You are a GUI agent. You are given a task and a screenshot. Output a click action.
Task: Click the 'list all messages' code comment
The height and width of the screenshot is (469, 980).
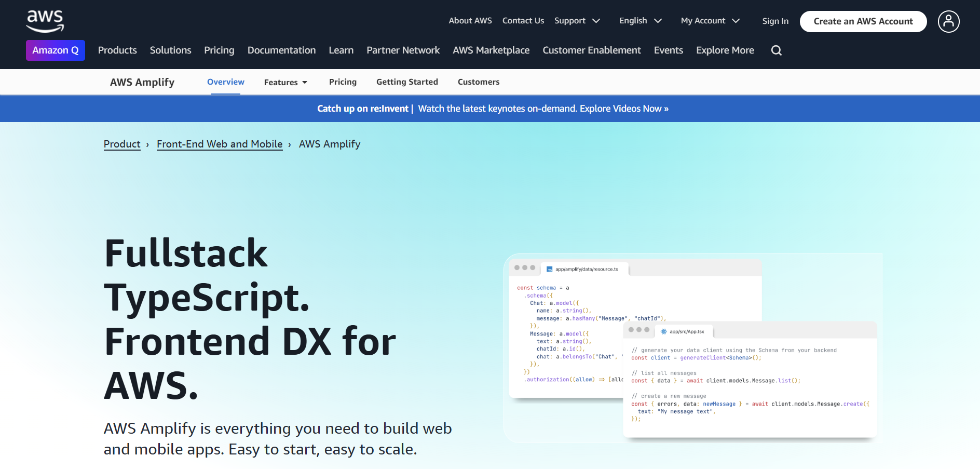(x=664, y=373)
